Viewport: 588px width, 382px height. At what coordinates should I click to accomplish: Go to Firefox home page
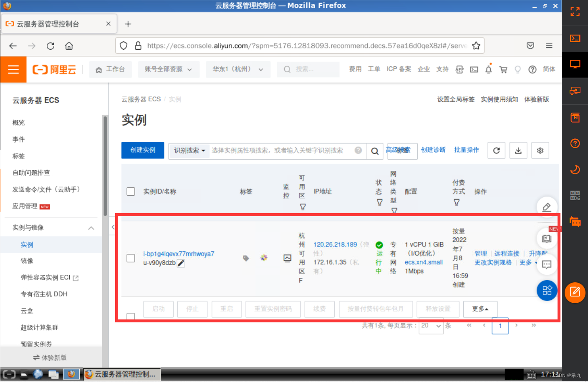point(69,46)
